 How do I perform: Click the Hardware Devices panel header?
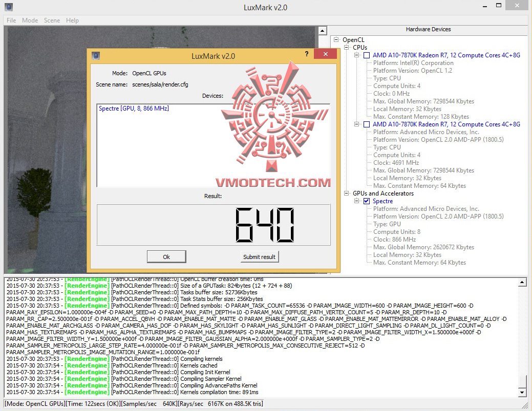click(428, 30)
